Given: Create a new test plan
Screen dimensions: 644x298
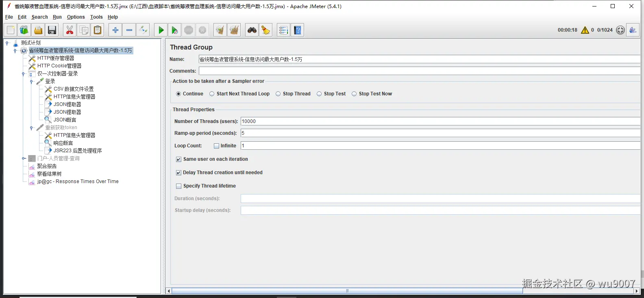Looking at the screenshot, I should 11,30.
